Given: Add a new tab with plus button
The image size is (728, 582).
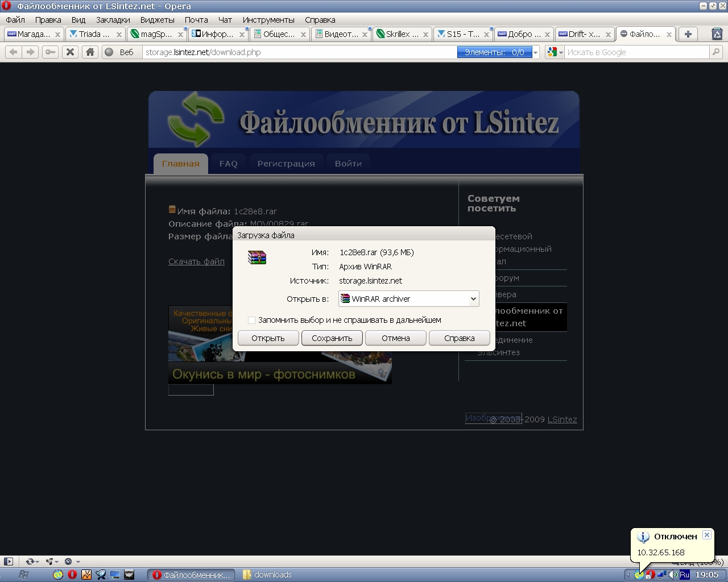Looking at the screenshot, I should point(688,34).
